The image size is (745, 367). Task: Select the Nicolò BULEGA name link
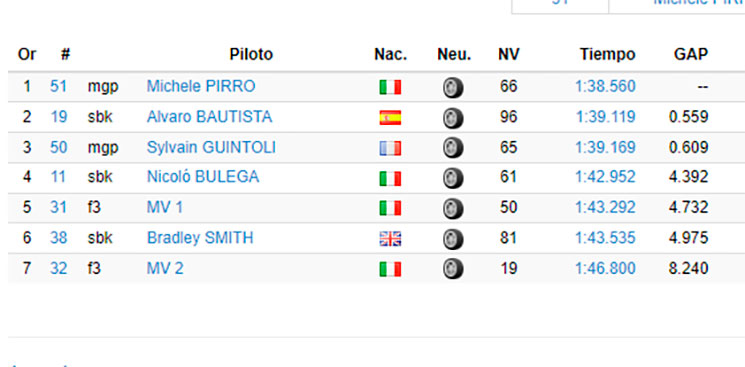[203, 177]
